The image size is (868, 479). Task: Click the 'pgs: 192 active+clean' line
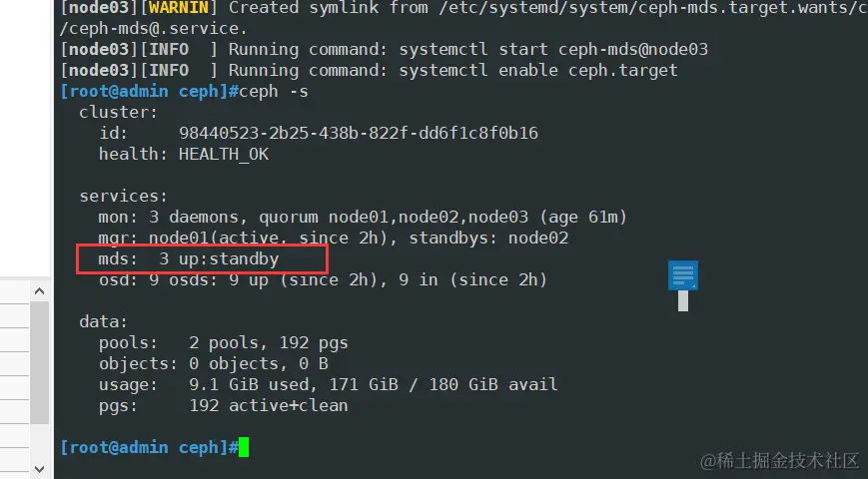coord(223,406)
